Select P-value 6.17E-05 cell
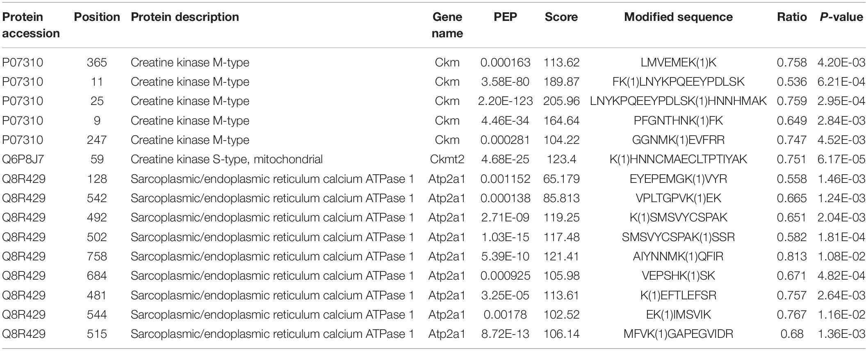 (841, 159)
